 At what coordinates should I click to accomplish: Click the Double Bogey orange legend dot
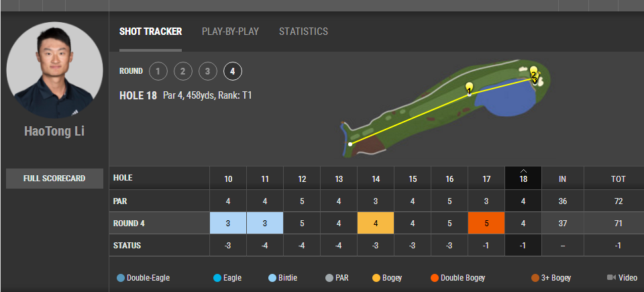435,278
